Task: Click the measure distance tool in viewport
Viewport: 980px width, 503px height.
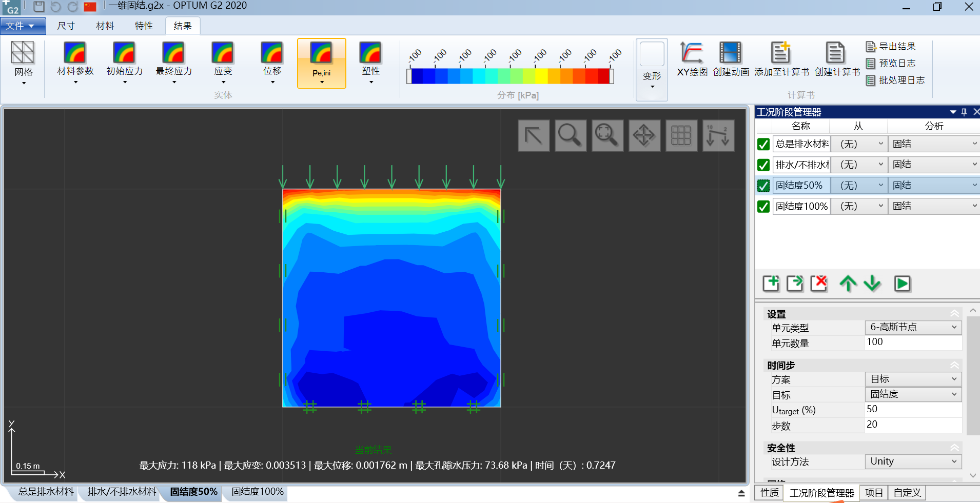Action: click(x=718, y=136)
